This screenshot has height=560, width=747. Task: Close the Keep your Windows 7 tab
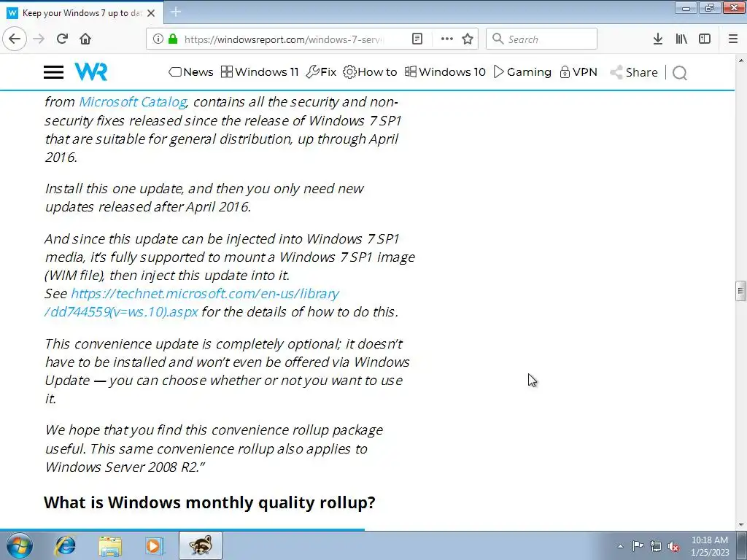(x=151, y=13)
